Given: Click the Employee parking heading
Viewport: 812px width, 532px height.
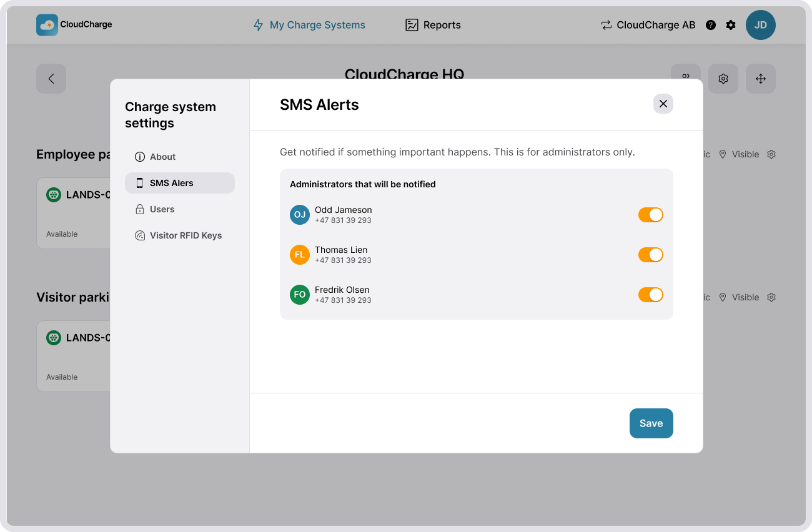Looking at the screenshot, I should coord(74,154).
